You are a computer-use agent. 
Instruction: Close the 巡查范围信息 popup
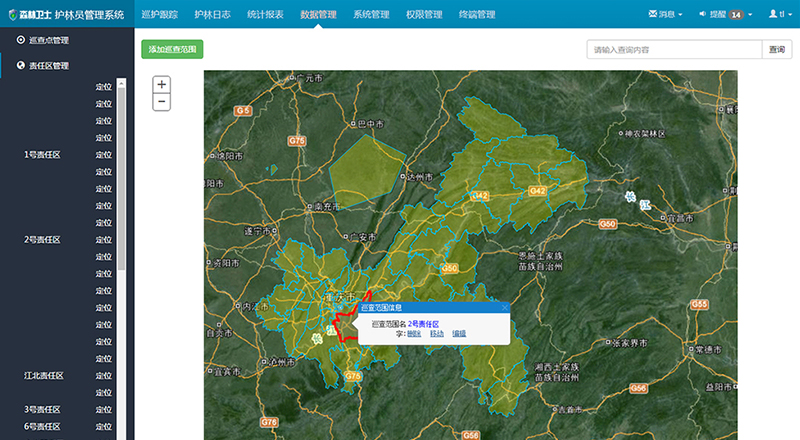coord(505,307)
